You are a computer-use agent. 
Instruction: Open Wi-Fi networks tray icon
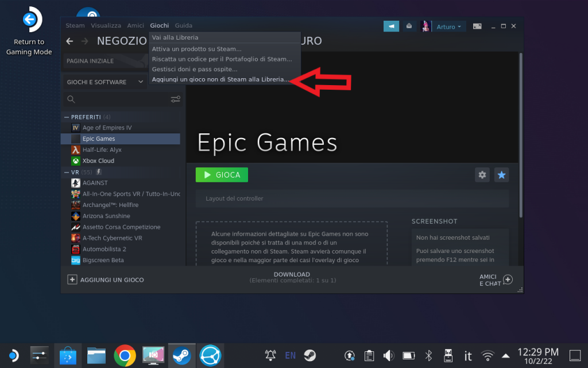488,355
